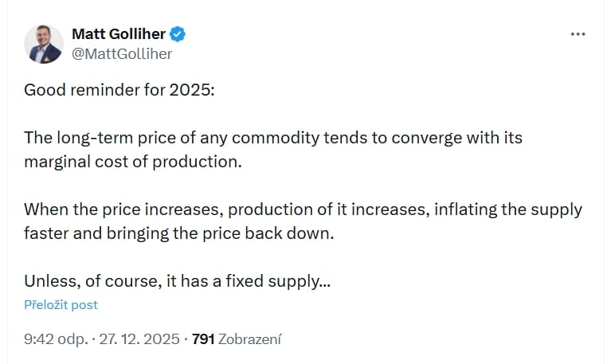The image size is (611, 364).
Task: Click the blue verified badge icon
Action: [180, 33]
